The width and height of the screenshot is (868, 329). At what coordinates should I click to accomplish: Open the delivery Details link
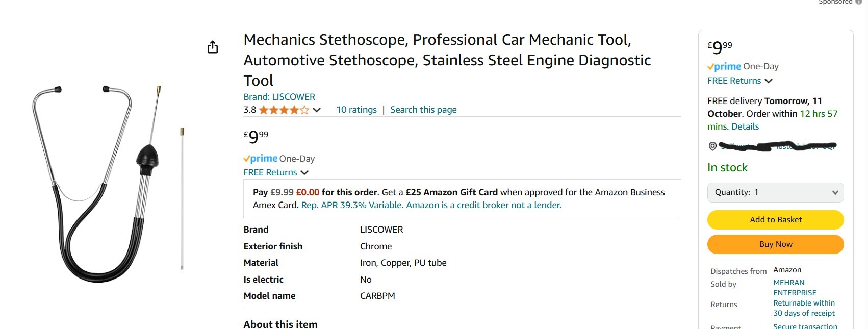point(745,126)
